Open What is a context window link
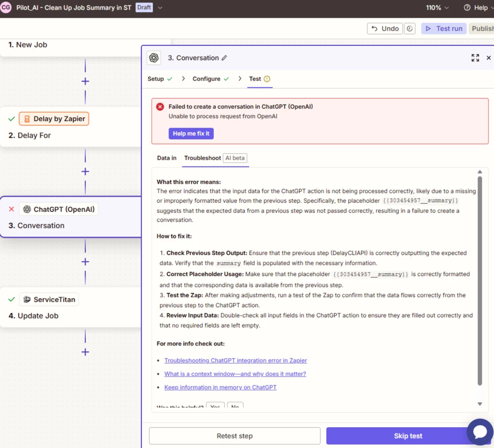 tap(235, 374)
